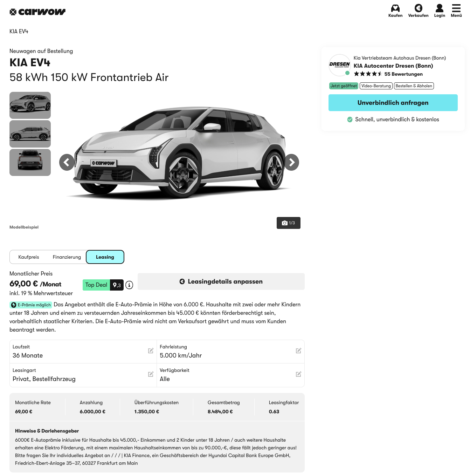Edit the Leasingart setting
Viewport: 470px width, 476px height.
[x=83, y=375]
